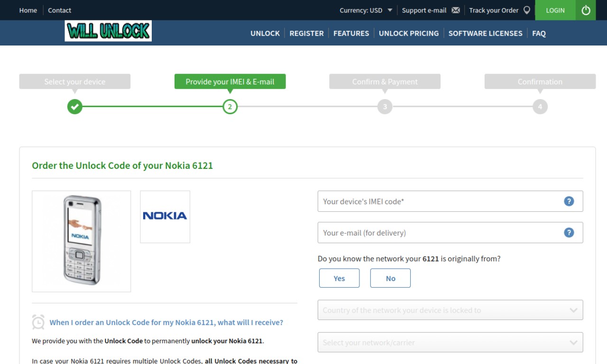Open the SOFTWARE LICENSES menu item

pos(485,33)
